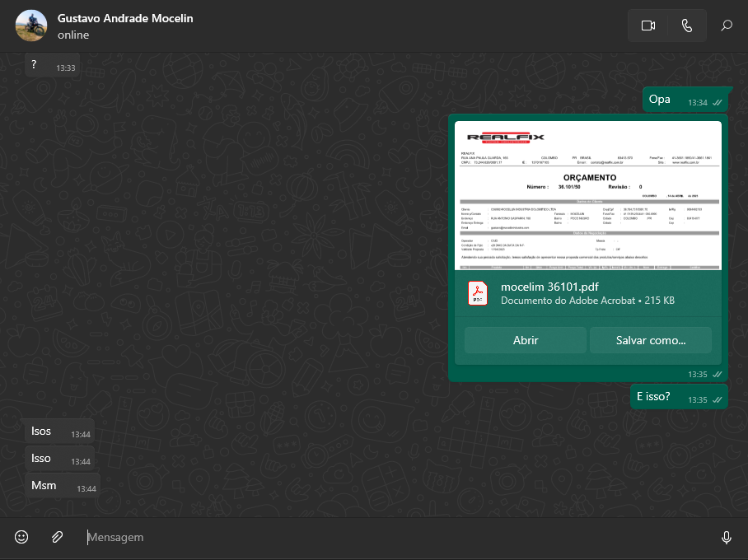Record a voice message with microphone

[x=726, y=537]
